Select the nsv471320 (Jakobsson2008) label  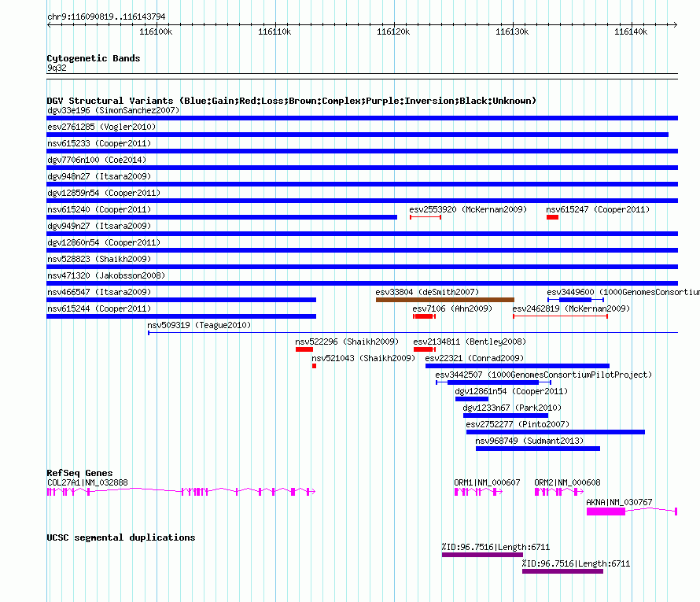(106, 275)
